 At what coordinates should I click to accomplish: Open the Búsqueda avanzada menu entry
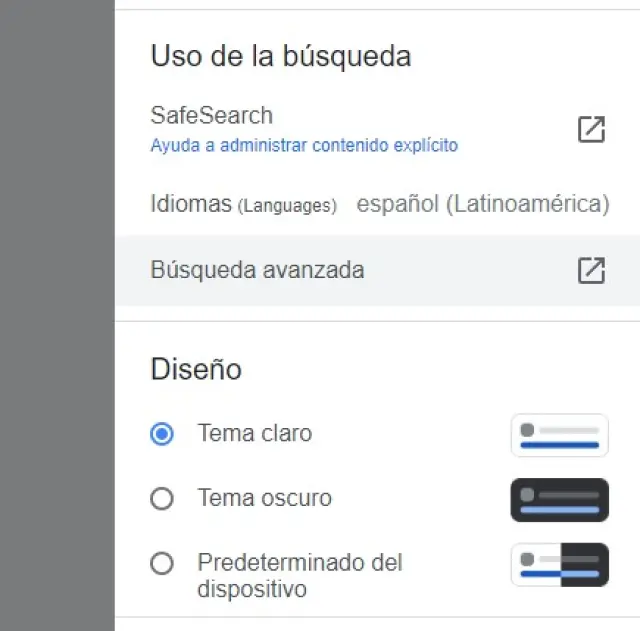click(257, 270)
